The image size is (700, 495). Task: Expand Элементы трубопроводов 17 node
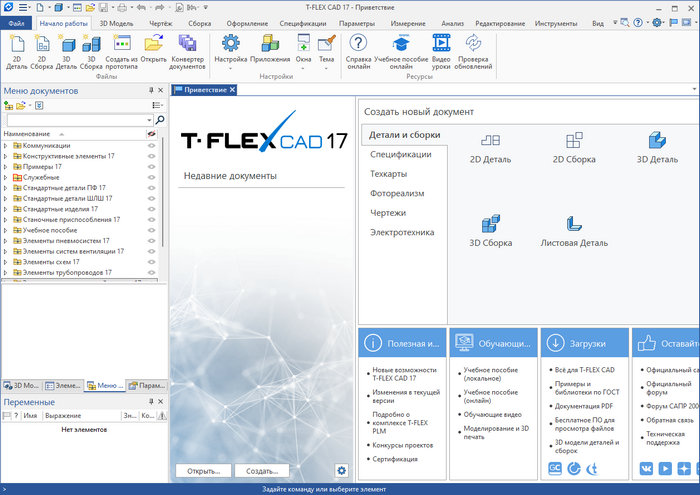tap(5, 272)
